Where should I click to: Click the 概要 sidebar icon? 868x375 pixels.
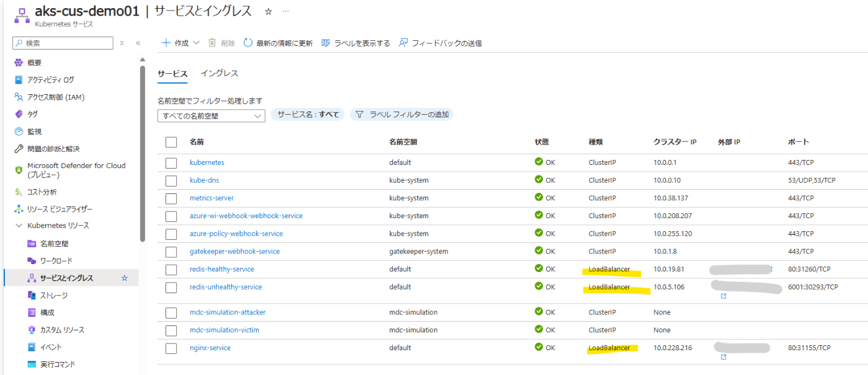point(19,63)
